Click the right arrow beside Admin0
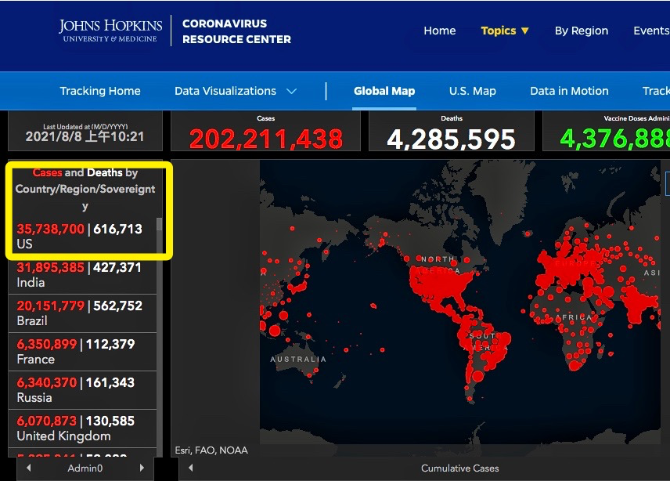The image size is (670, 481). (x=142, y=468)
